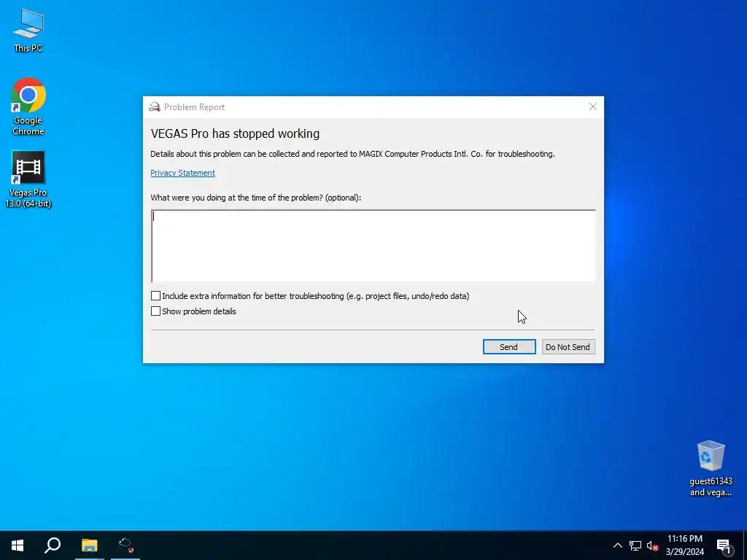747x560 pixels.
Task: Click the Send button
Action: pos(508,346)
